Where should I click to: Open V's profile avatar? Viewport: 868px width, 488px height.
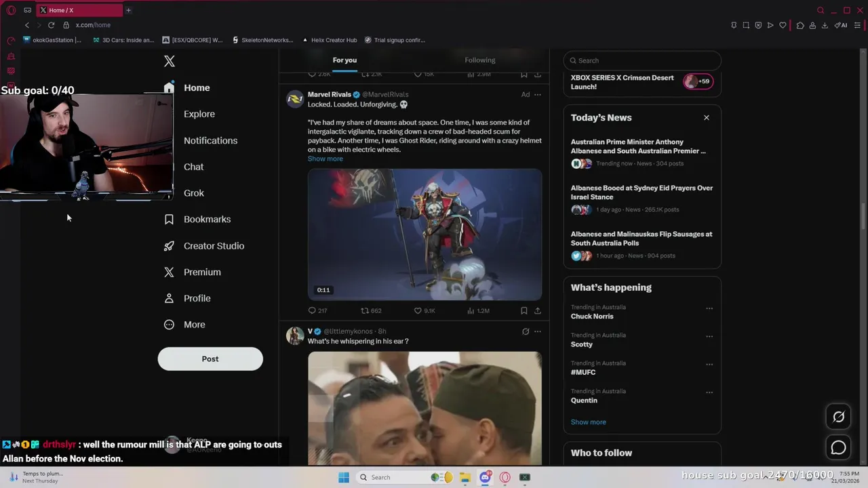tap(295, 335)
